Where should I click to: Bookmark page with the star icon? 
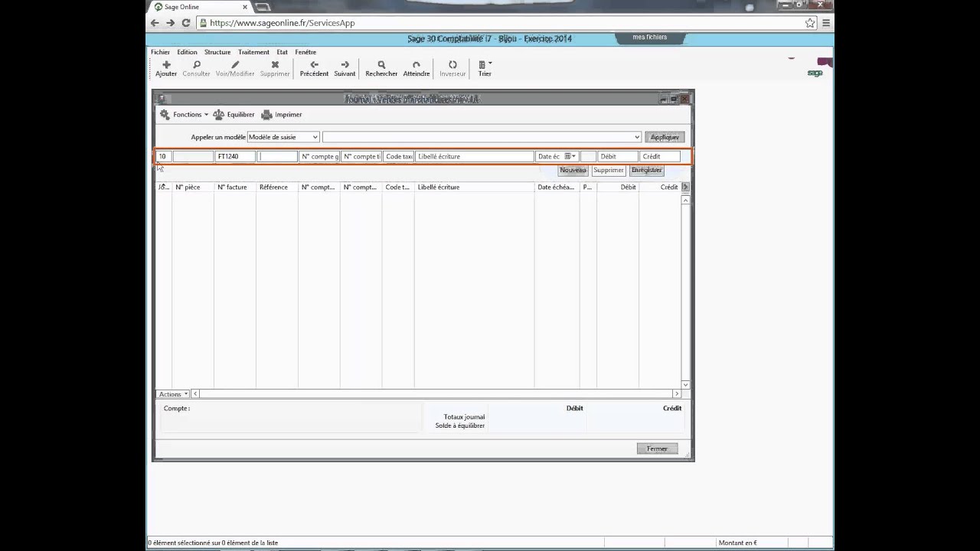coord(810,23)
